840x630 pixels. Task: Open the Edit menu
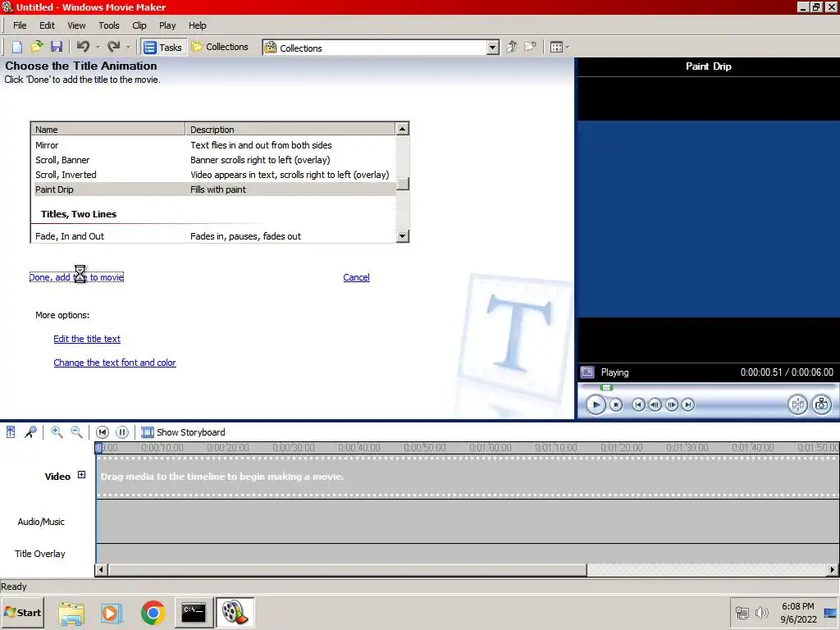pos(47,25)
